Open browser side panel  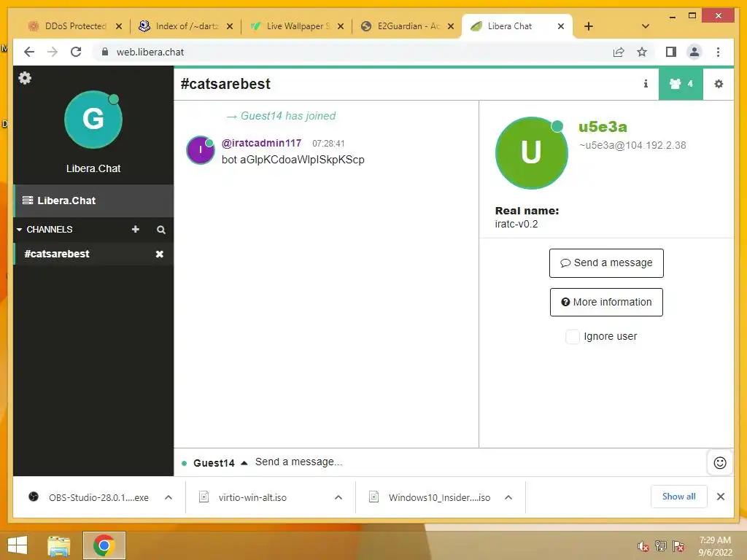[671, 52]
